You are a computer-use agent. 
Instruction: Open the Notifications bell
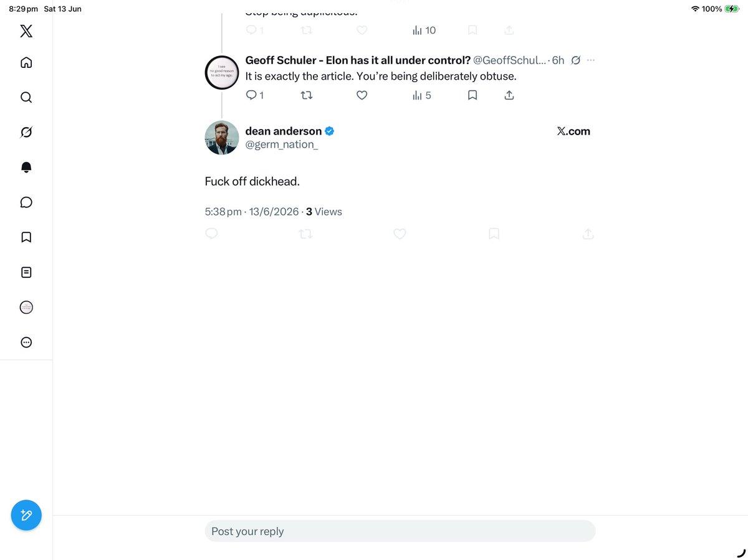(26, 167)
